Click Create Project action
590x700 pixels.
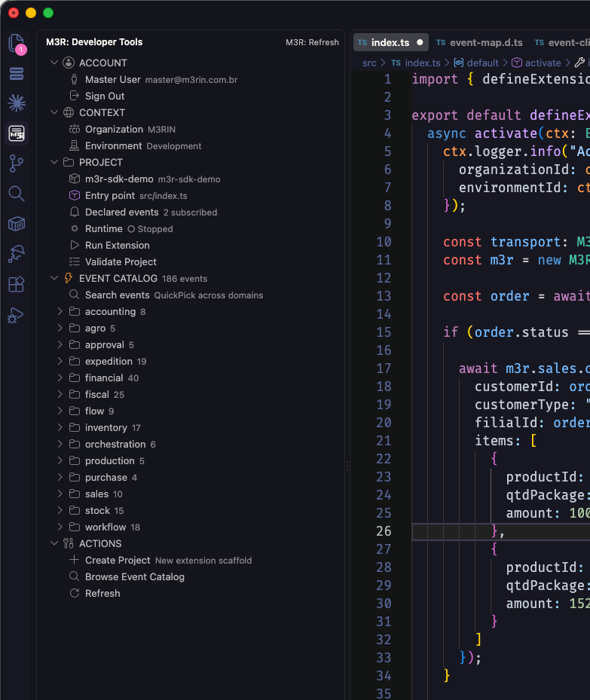192,561
